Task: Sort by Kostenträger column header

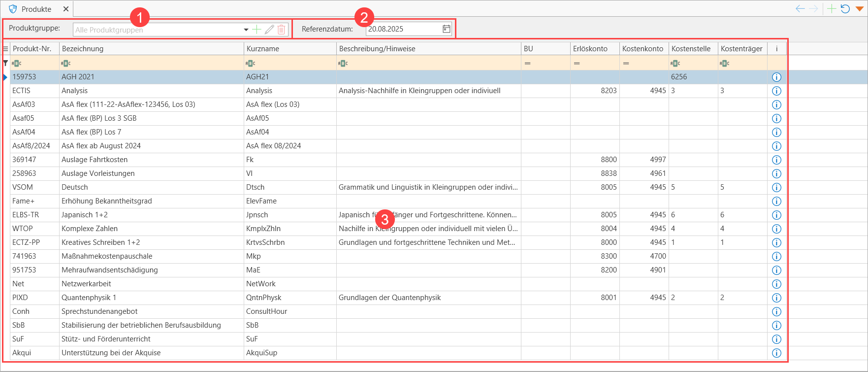Action: point(742,49)
